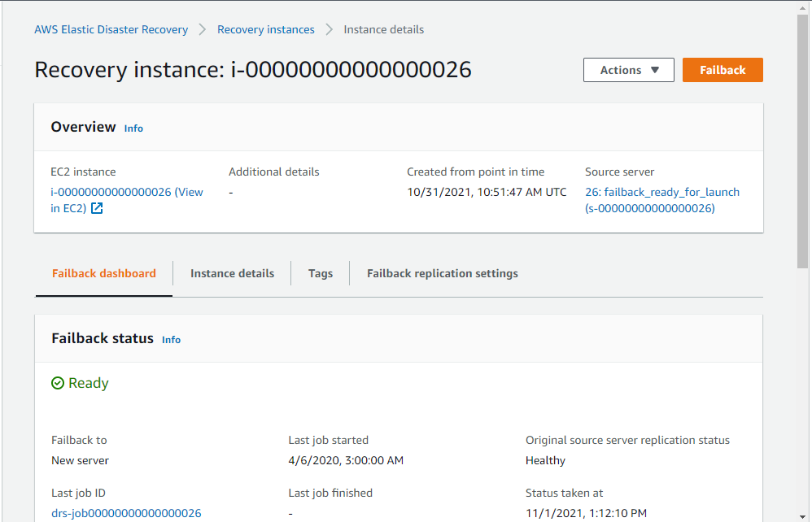View the Failback replication settings tab
This screenshot has height=522, width=812.
pos(442,273)
